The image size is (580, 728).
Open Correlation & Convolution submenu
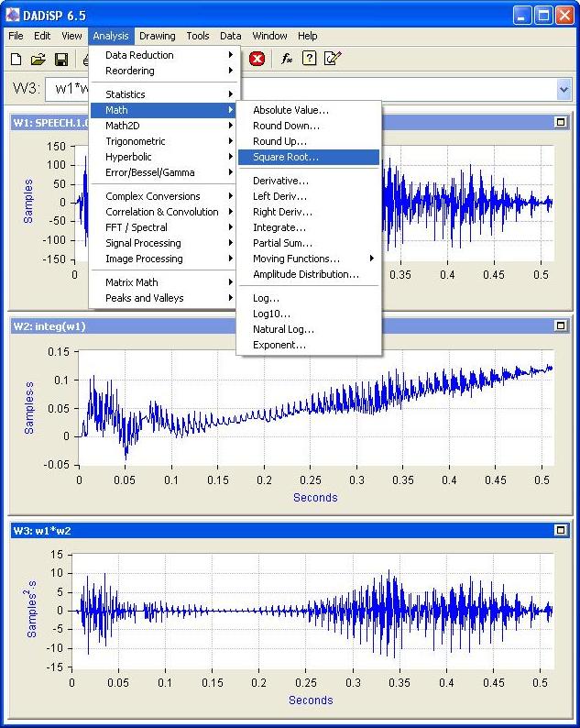coord(165,212)
